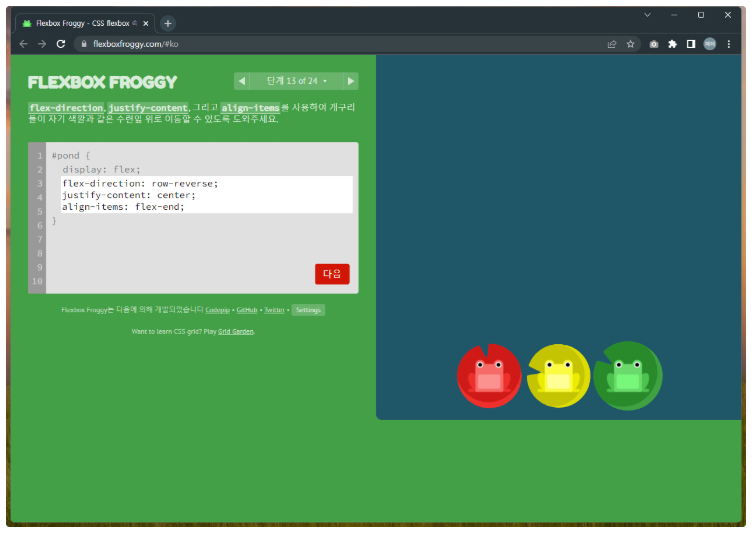This screenshot has height=534, width=755.
Task: Click the flex-direction help term
Action: [x=66, y=108]
